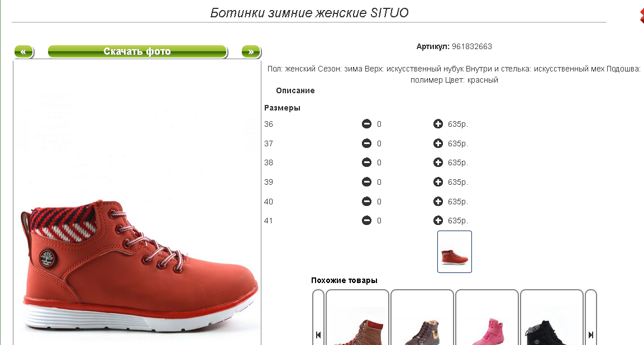Increase quantity for size 40
The width and height of the screenshot is (644, 345).
click(438, 201)
